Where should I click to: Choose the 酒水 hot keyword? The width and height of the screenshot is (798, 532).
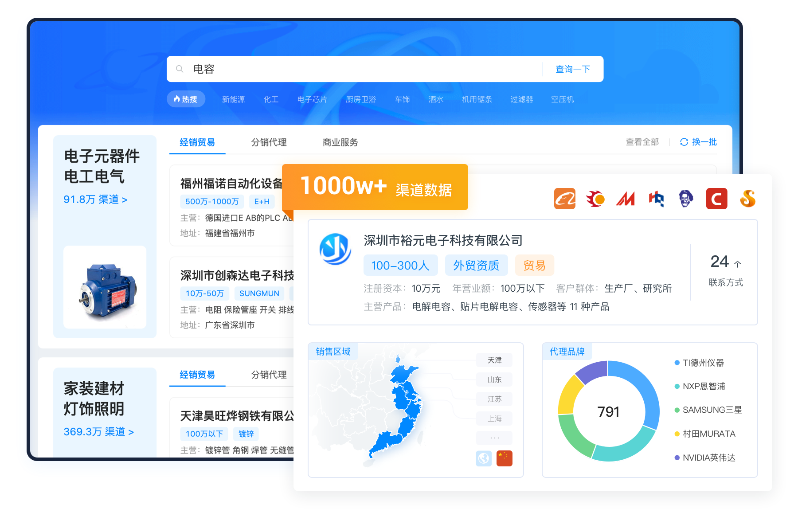pos(436,99)
